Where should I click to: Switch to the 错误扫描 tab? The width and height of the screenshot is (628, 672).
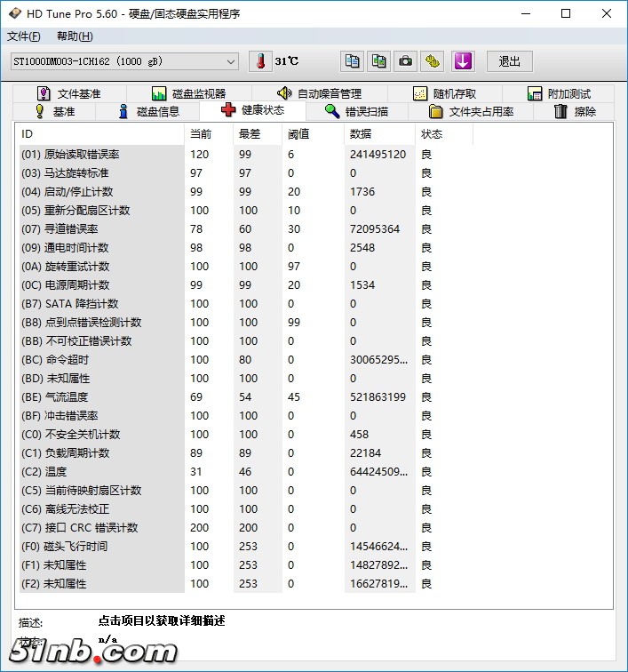pyautogui.click(x=356, y=111)
